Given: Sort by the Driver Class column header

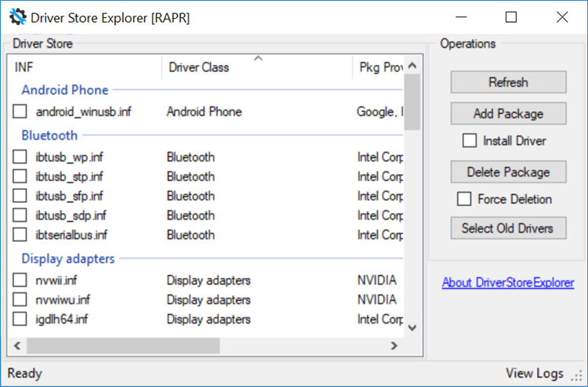Looking at the screenshot, I should click(x=257, y=67).
